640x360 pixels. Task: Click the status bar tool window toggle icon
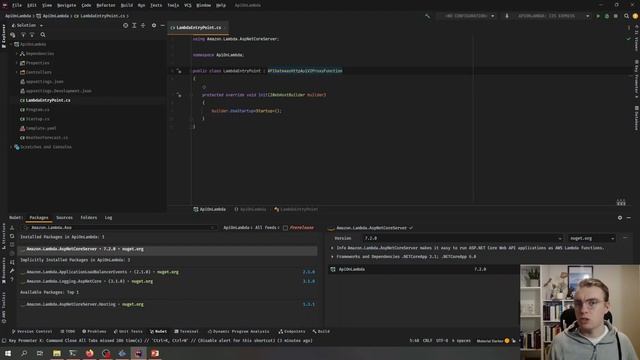[x=4, y=341]
